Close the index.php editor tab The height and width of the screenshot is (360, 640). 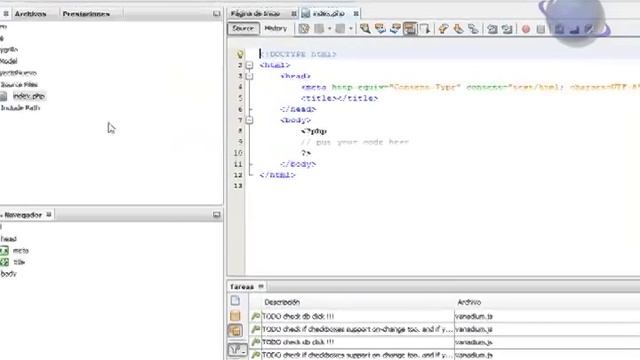[356, 13]
